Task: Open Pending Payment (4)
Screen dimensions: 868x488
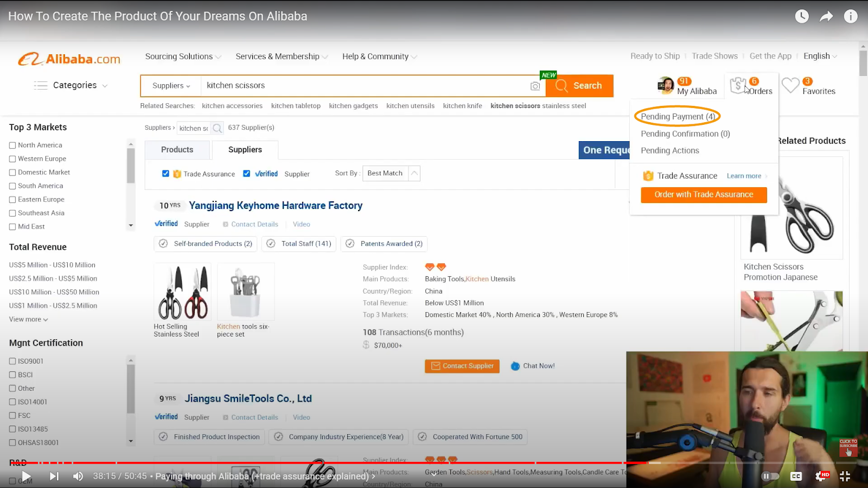Action: [x=678, y=116]
